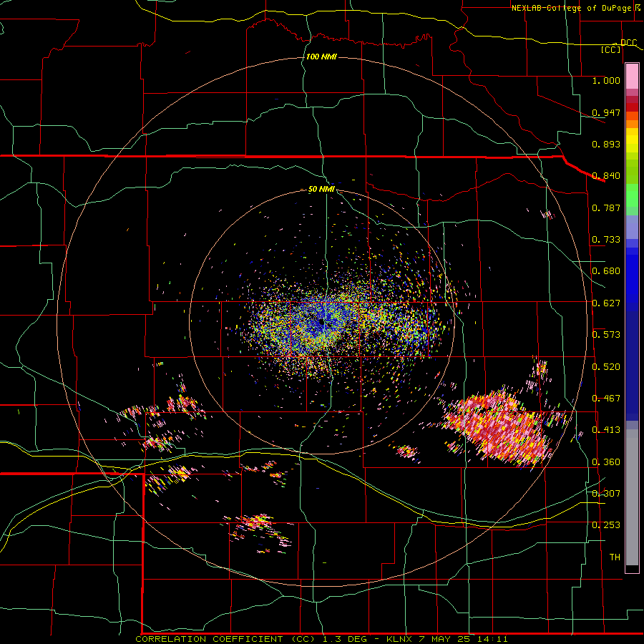
Task: Click the 0.787 scale value
Action: click(606, 208)
